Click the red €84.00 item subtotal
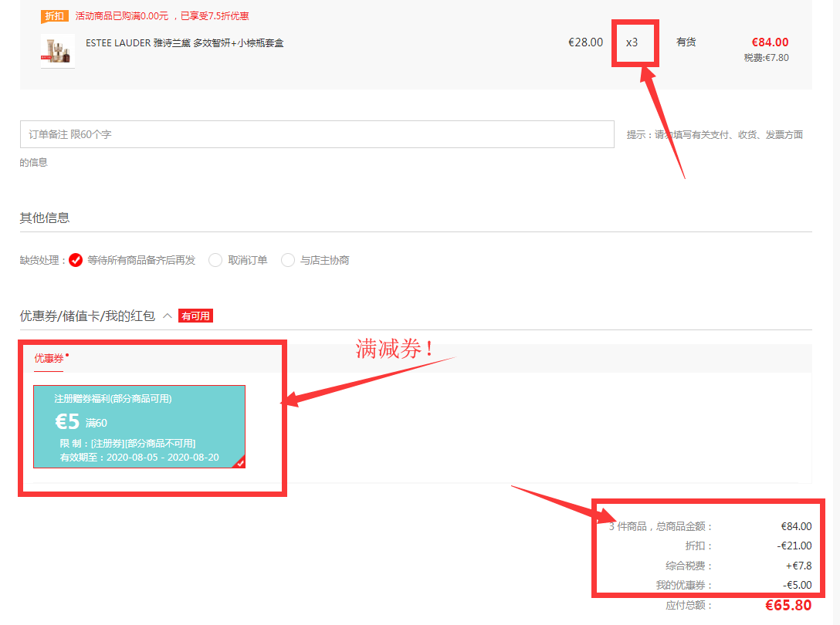 (x=770, y=42)
